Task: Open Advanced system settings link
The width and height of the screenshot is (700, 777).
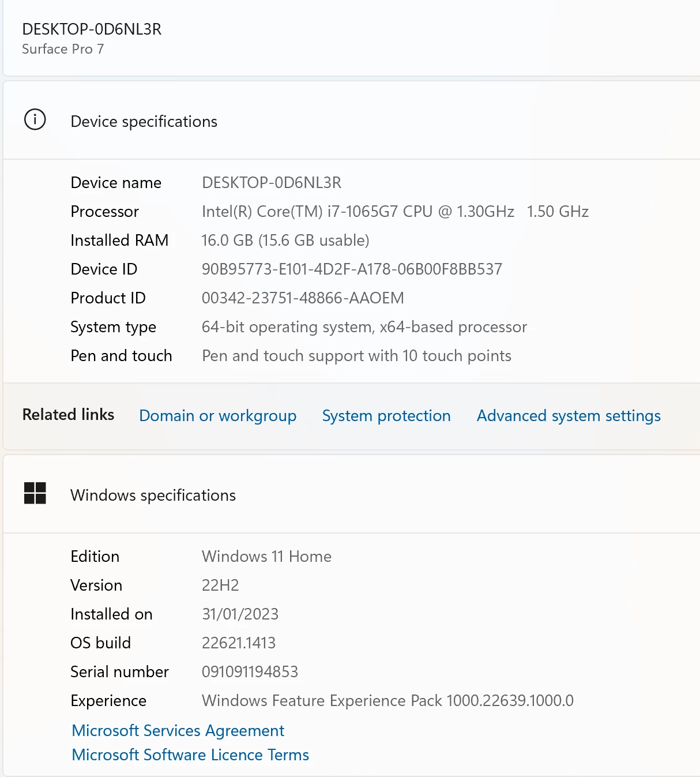Action: coord(569,415)
